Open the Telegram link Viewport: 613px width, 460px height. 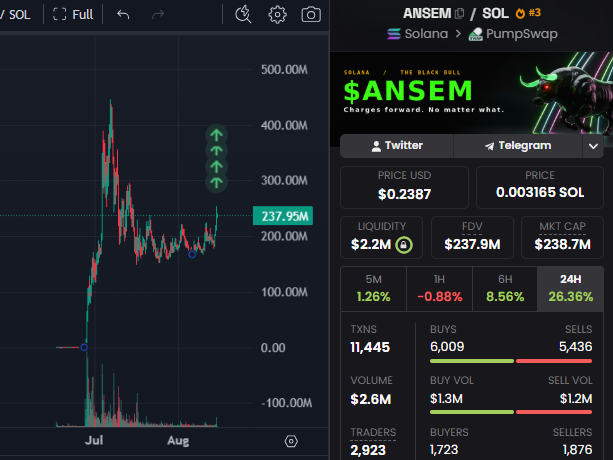click(518, 146)
